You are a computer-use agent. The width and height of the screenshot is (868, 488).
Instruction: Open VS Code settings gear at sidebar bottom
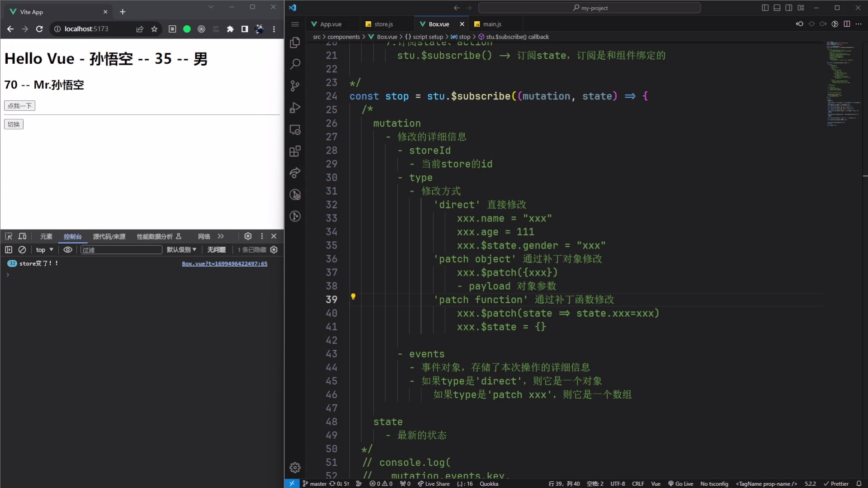(295, 468)
